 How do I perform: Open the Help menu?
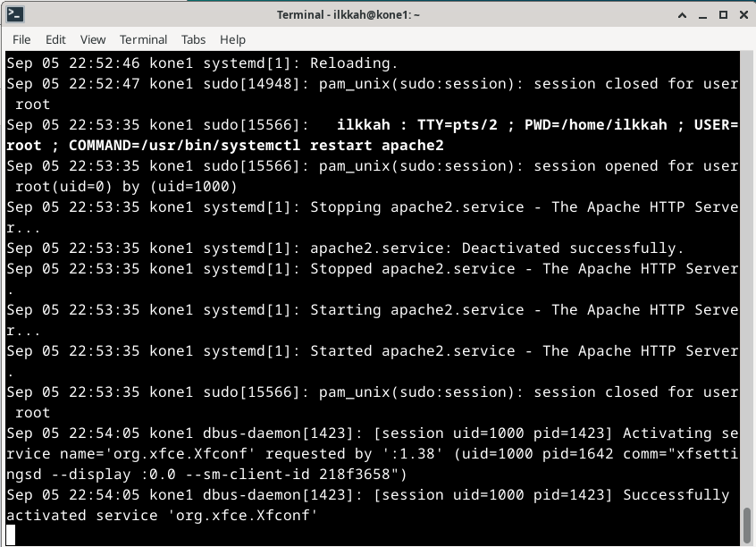tap(232, 39)
